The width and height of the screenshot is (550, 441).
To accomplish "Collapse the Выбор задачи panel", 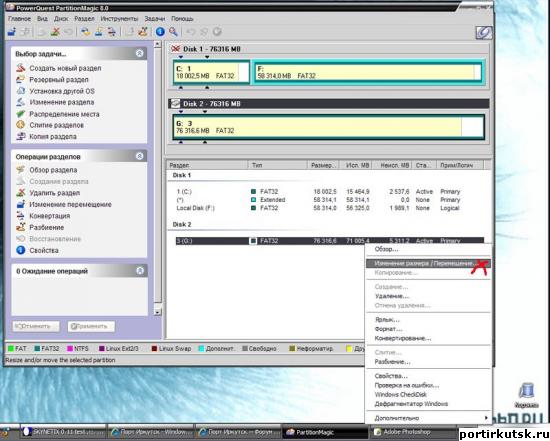I will coord(140,53).
